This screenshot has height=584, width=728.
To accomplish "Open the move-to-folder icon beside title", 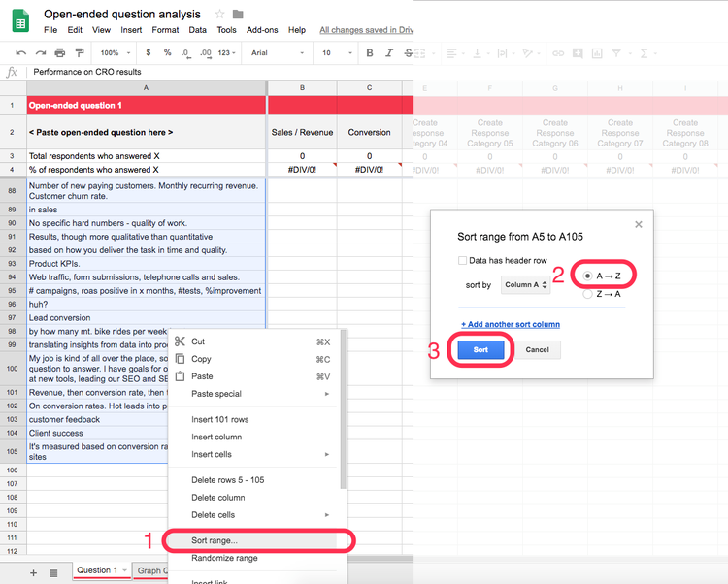I will point(238,14).
